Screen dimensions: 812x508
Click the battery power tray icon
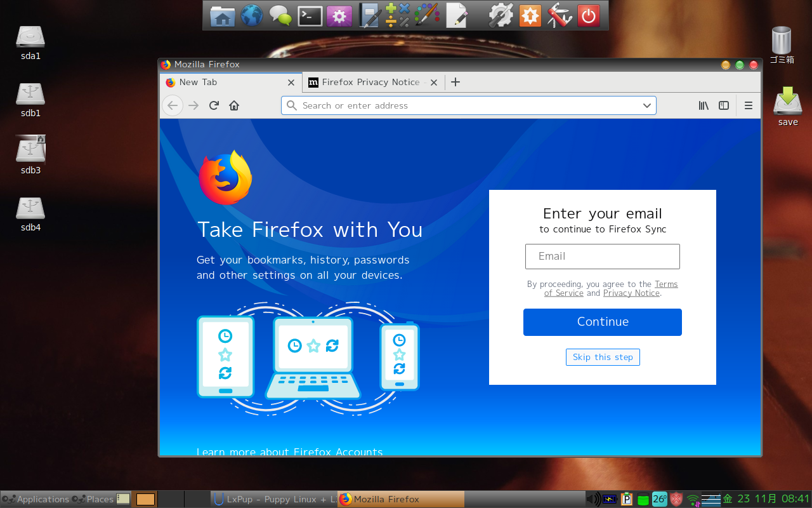(x=610, y=499)
